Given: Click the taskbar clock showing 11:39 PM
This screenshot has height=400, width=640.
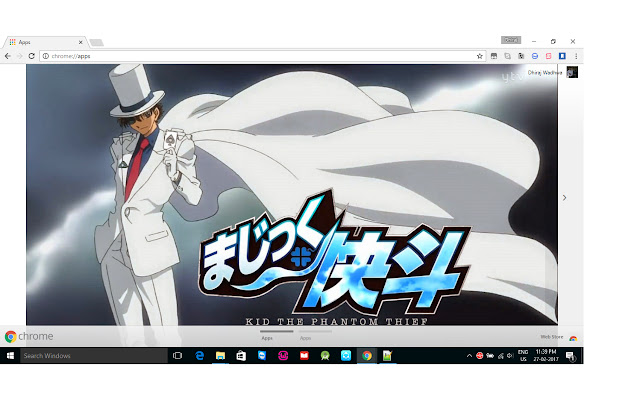Looking at the screenshot, I should (x=546, y=356).
